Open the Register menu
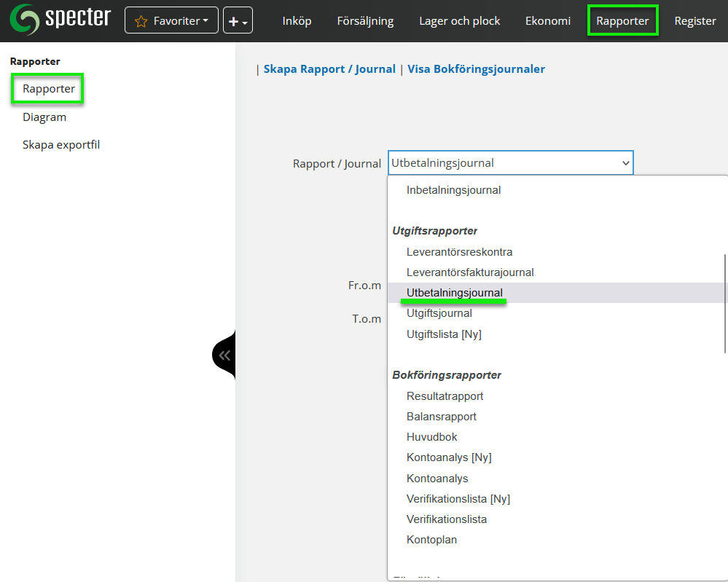Image resolution: width=728 pixels, height=582 pixels. point(694,21)
